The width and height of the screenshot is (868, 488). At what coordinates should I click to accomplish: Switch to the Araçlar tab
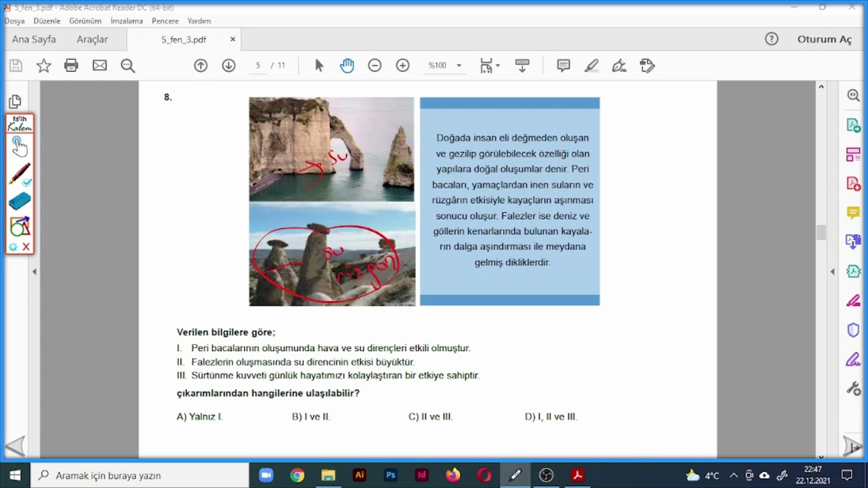[92, 39]
